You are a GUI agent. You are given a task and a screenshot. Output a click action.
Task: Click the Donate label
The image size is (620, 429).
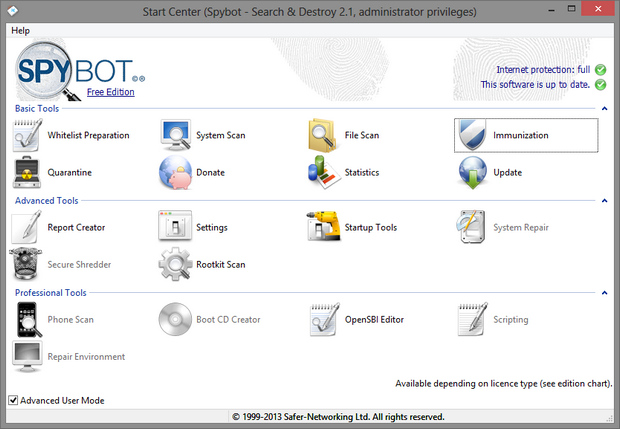click(210, 172)
